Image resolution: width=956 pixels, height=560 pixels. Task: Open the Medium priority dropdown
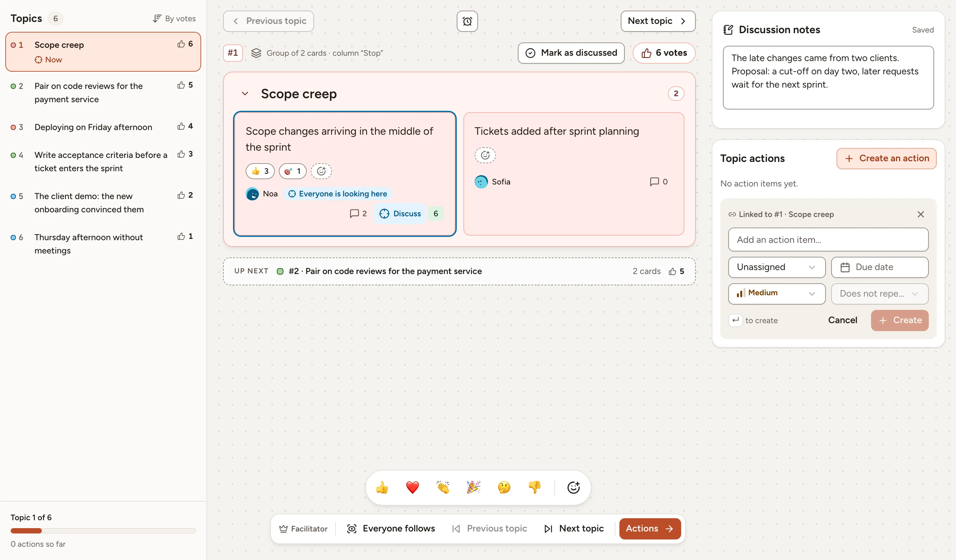tap(776, 294)
